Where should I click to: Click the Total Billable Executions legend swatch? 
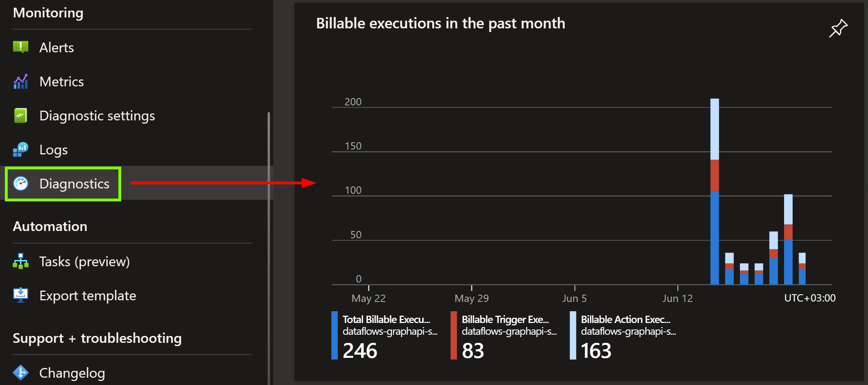[x=334, y=335]
